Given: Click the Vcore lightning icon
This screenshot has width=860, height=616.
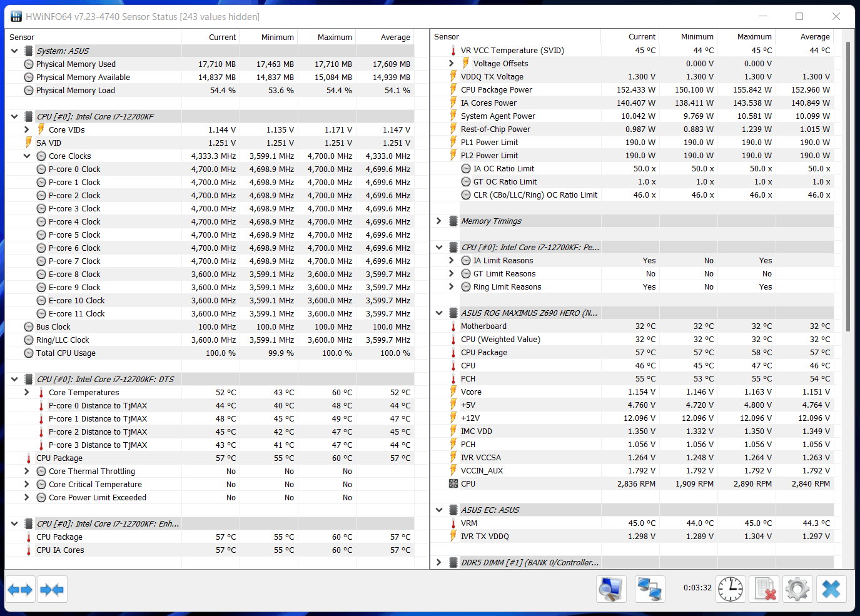Looking at the screenshot, I should point(453,392).
